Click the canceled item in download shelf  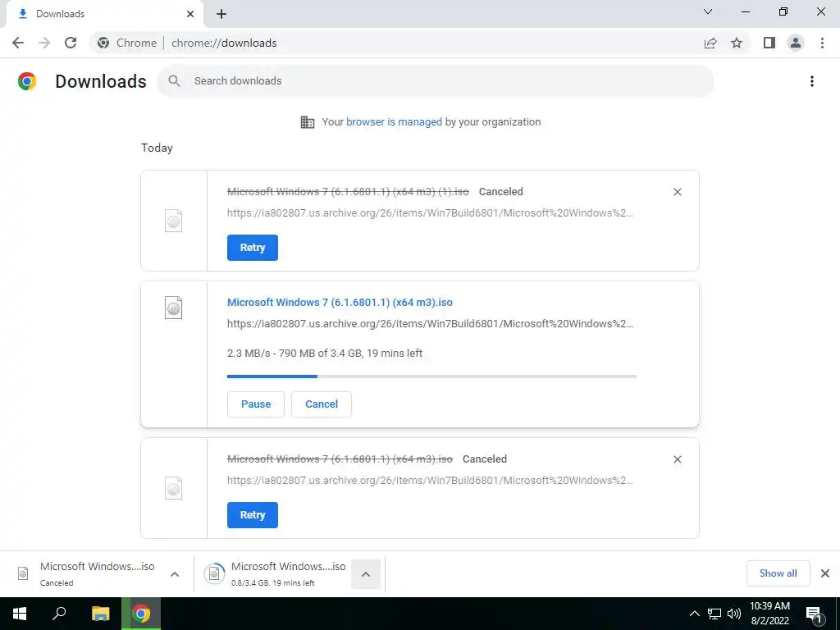click(x=85, y=573)
